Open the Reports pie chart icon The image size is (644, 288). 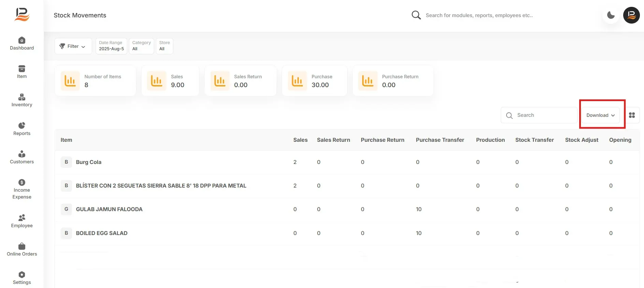[22, 125]
